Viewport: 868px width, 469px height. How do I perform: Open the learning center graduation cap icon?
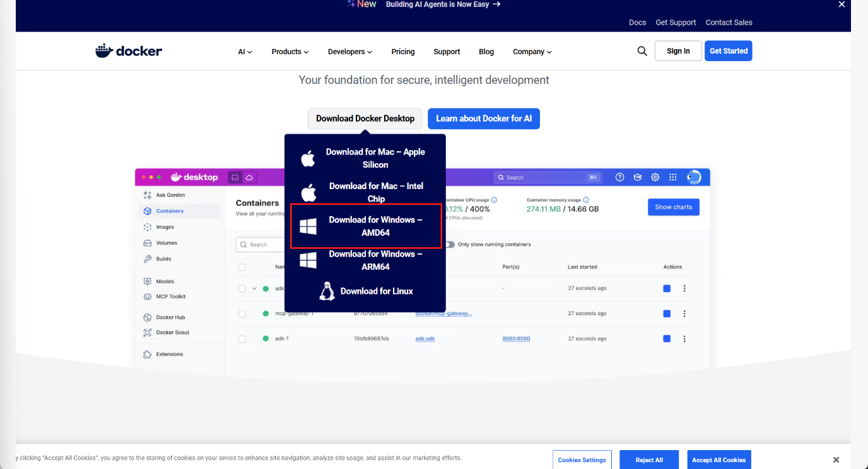(x=638, y=177)
